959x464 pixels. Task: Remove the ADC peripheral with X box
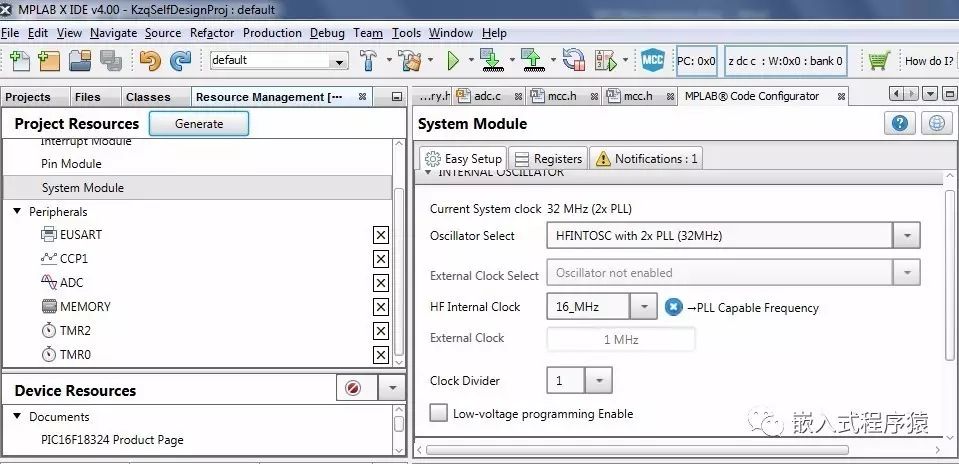click(381, 283)
